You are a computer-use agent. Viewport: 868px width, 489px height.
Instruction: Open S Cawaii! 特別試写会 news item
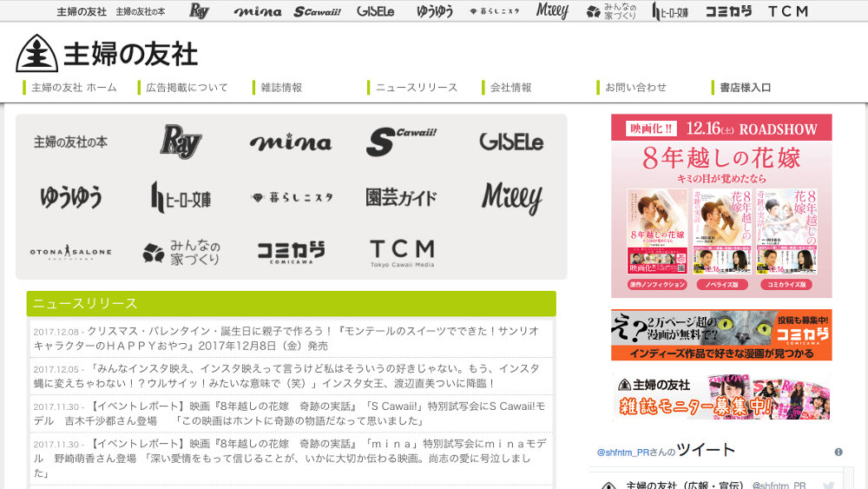pyautogui.click(x=291, y=413)
